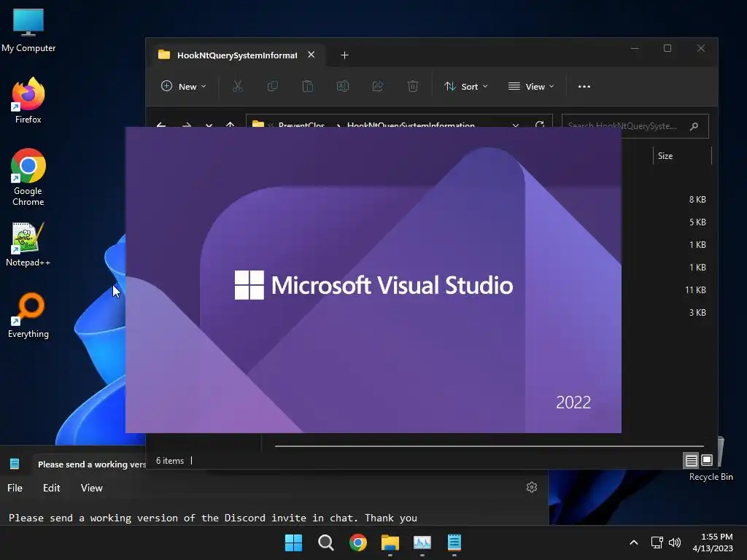Switch Explorer to details view layout
Image resolution: width=747 pixels, height=560 pixels.
tap(692, 460)
